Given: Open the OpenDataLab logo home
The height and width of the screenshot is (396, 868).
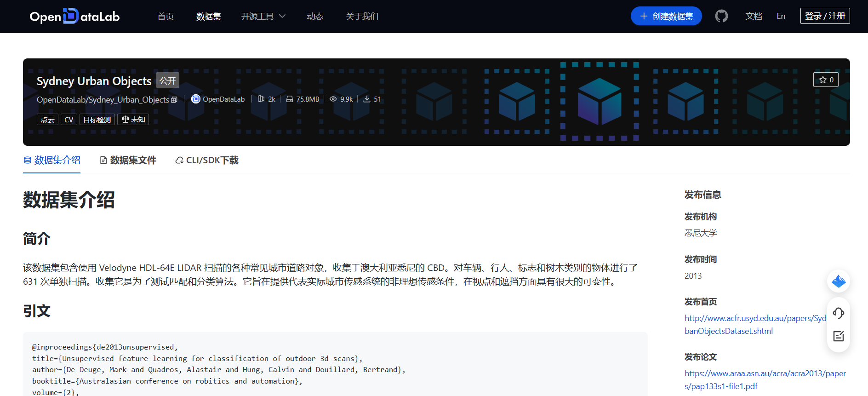Looking at the screenshot, I should (x=74, y=17).
